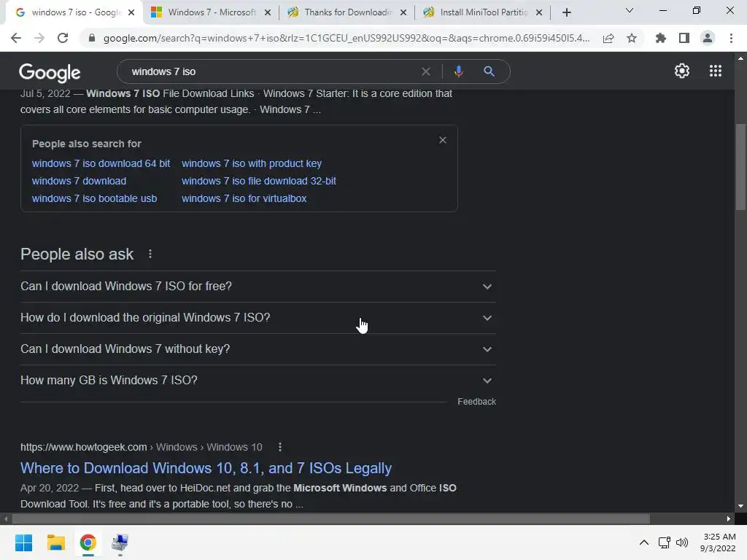Image resolution: width=747 pixels, height=560 pixels.
Task: Open Where to Download Windows ISOs Legally
Action: (206, 468)
